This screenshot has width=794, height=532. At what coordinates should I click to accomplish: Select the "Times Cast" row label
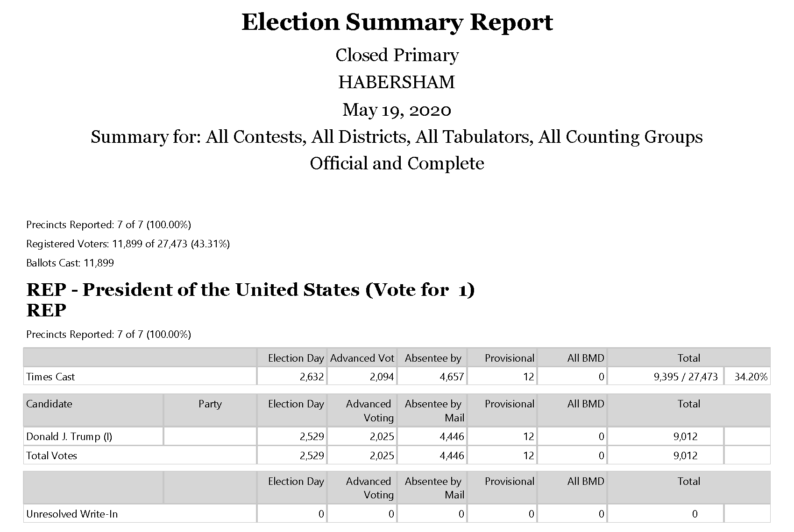[50, 377]
